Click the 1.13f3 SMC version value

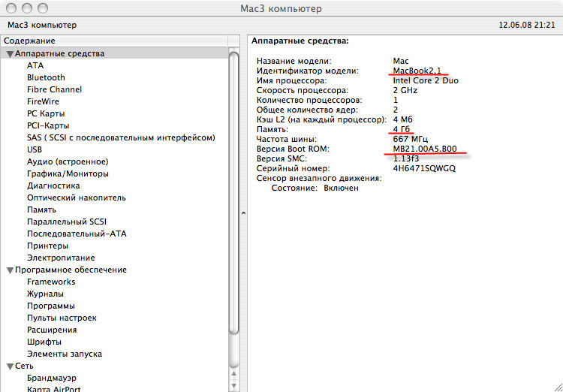point(406,158)
